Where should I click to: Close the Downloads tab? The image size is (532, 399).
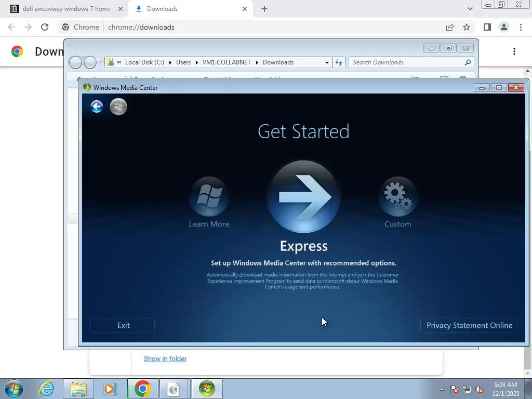[x=245, y=9]
